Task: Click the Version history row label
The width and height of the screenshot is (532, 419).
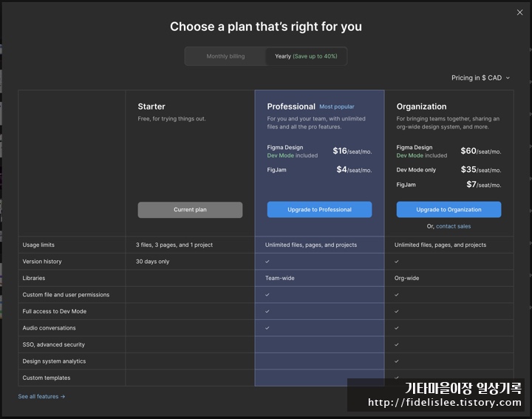Action: 42,262
